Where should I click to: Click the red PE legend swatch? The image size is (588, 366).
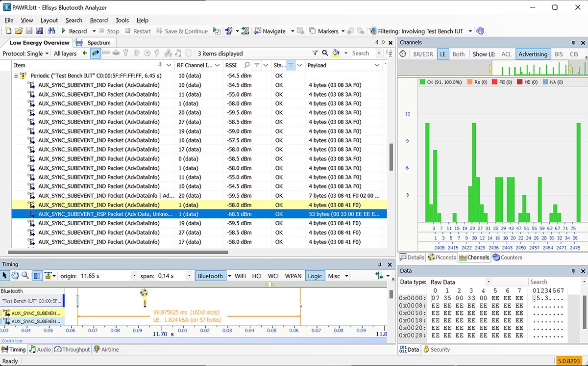coord(494,82)
